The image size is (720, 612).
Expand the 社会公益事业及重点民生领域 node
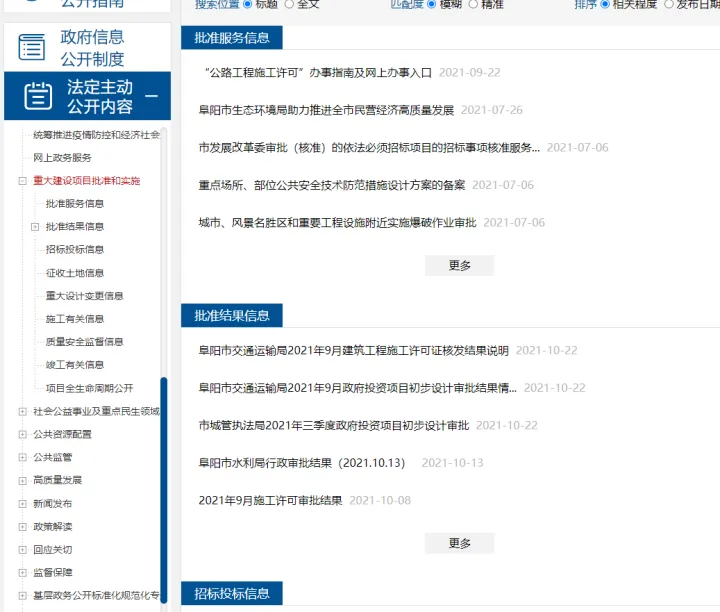click(x=22, y=411)
